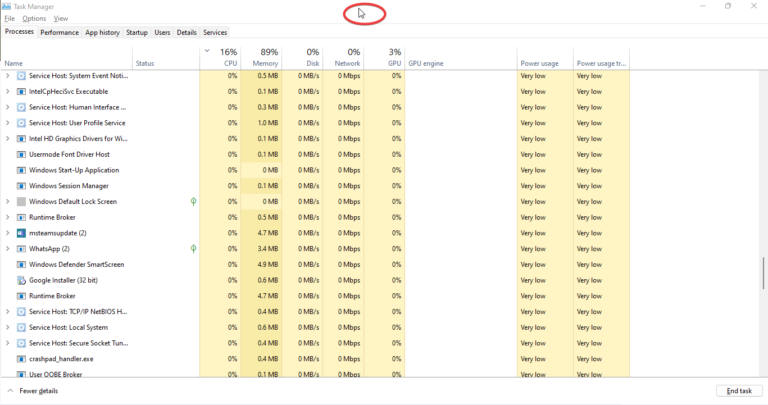Screen dimensions: 768x405
Task: Expand Service Host: Local System entry
Action: pos(8,327)
